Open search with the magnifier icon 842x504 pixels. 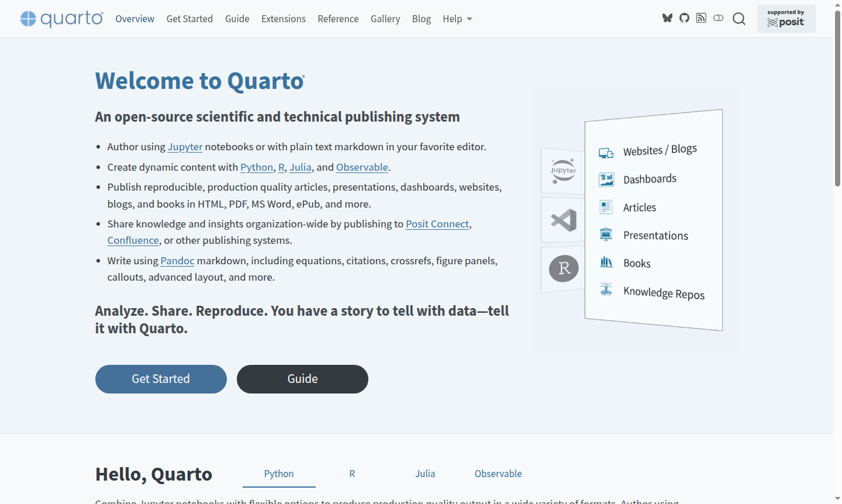click(x=739, y=19)
